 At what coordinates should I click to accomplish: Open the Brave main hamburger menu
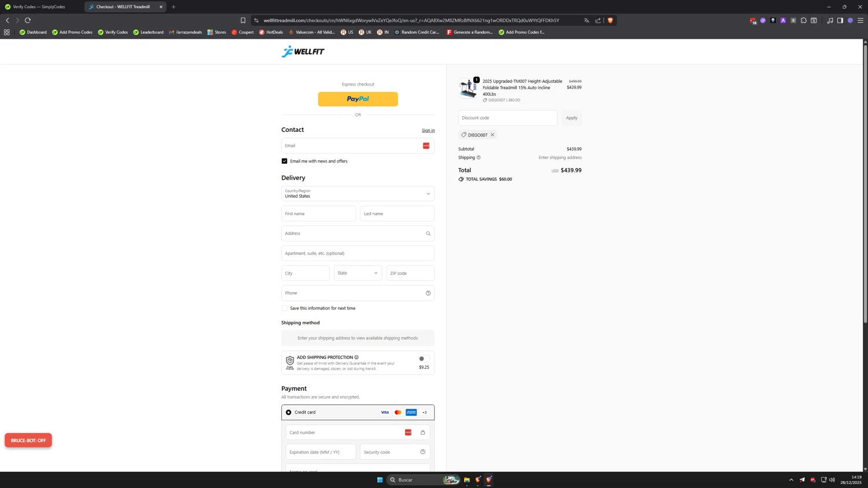click(860, 20)
